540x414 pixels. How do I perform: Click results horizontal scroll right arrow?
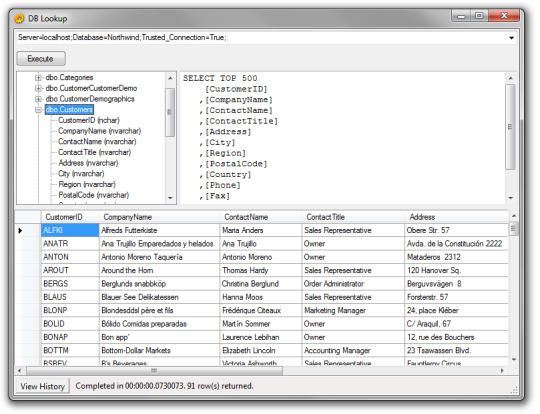(502, 371)
